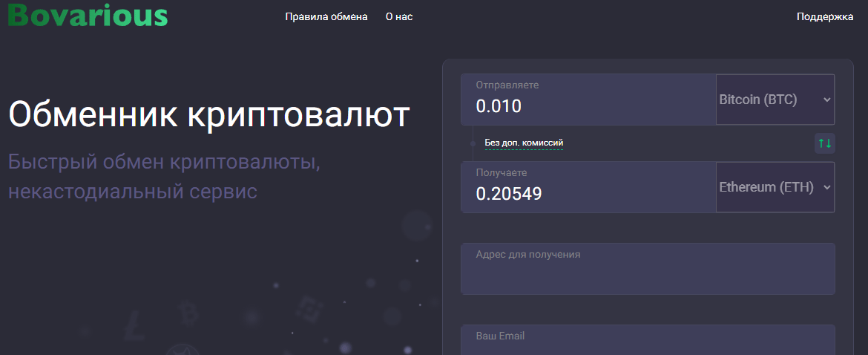Click the Обменник криптовалют heading
The image size is (868, 355).
[x=209, y=114]
